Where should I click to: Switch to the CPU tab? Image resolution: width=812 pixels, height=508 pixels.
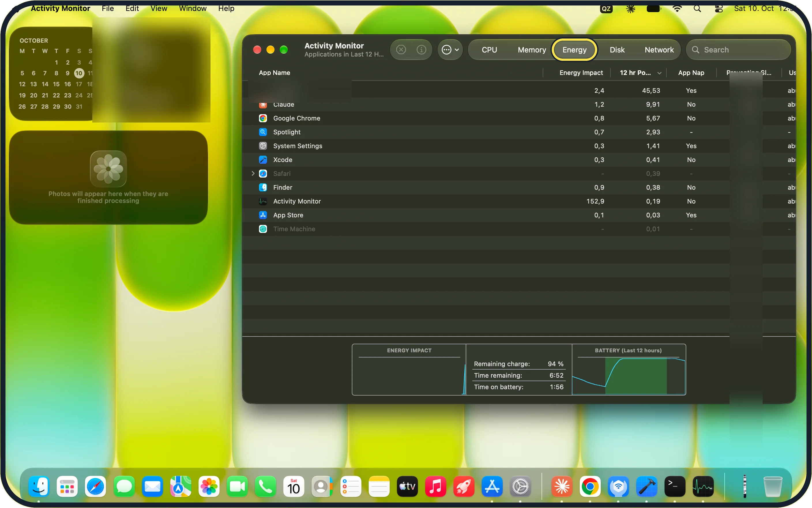489,50
